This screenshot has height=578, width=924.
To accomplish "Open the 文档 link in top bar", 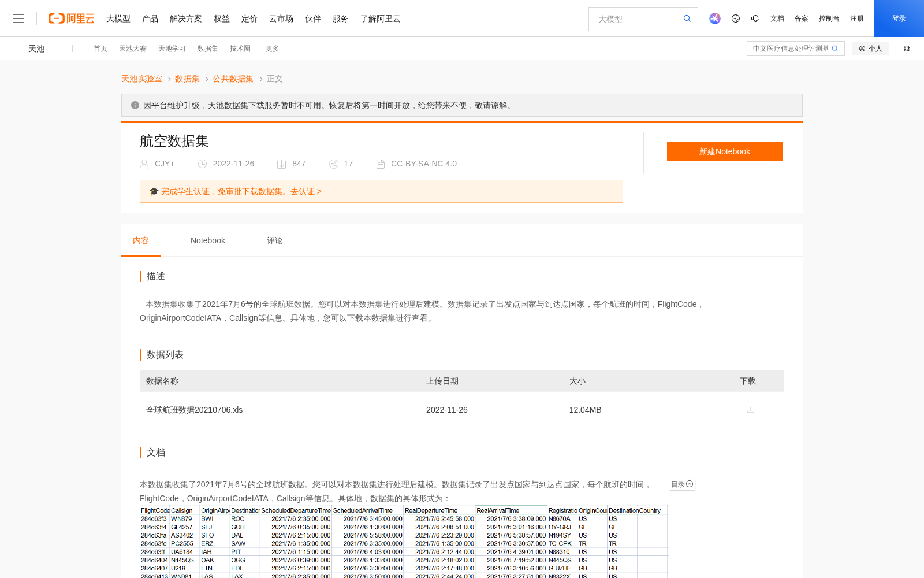I will 777,18.
